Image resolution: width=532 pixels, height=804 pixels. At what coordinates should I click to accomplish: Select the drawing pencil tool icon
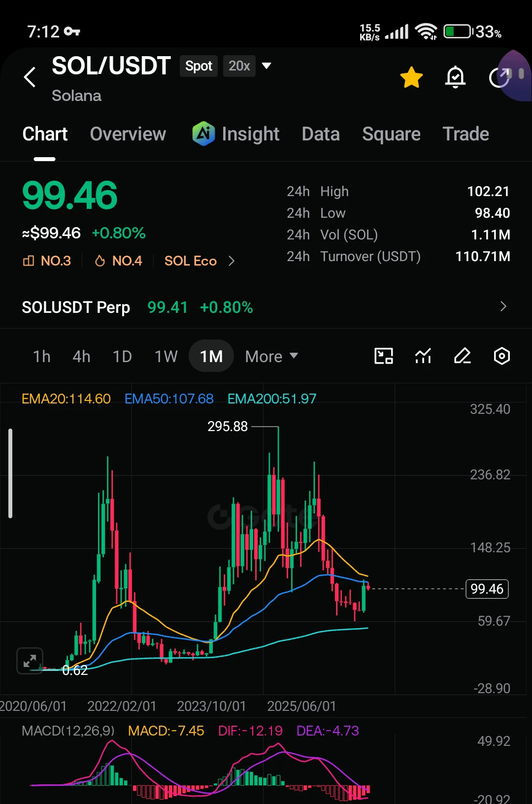pyautogui.click(x=462, y=356)
